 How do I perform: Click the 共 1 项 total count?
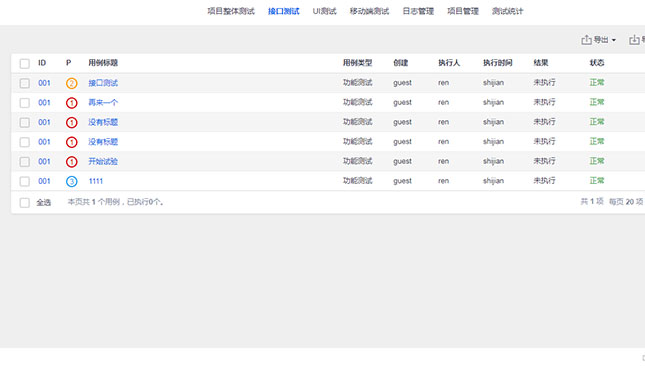tap(592, 201)
